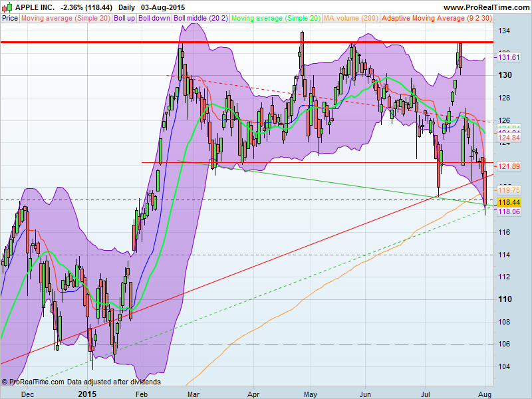Click the 112 price axis label

(x=504, y=277)
